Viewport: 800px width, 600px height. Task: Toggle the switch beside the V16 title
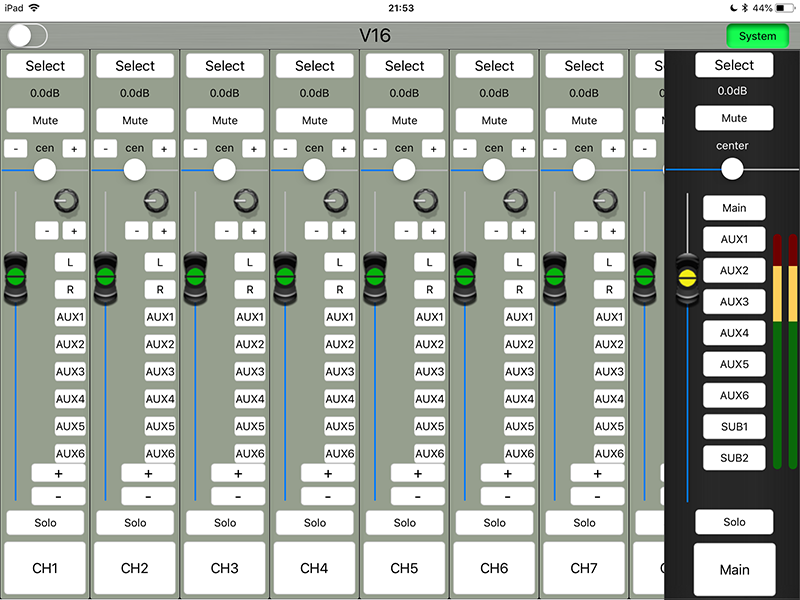coord(28,36)
